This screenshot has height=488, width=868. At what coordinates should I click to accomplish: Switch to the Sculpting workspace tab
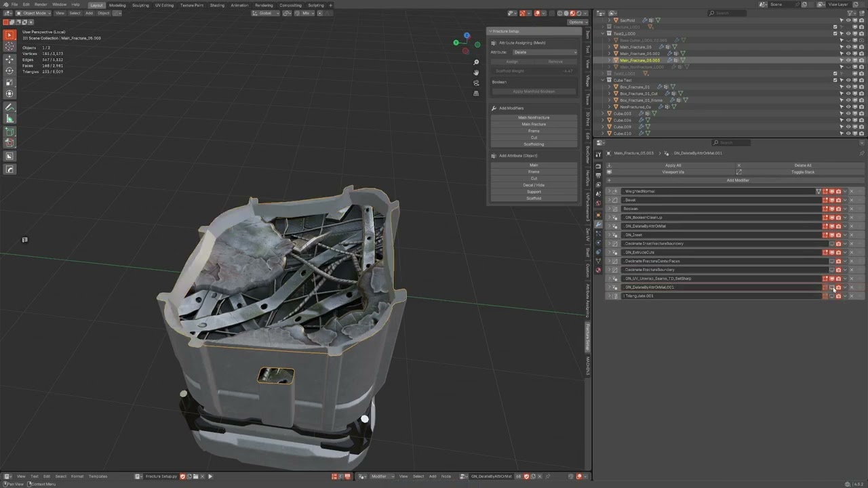[x=140, y=5]
